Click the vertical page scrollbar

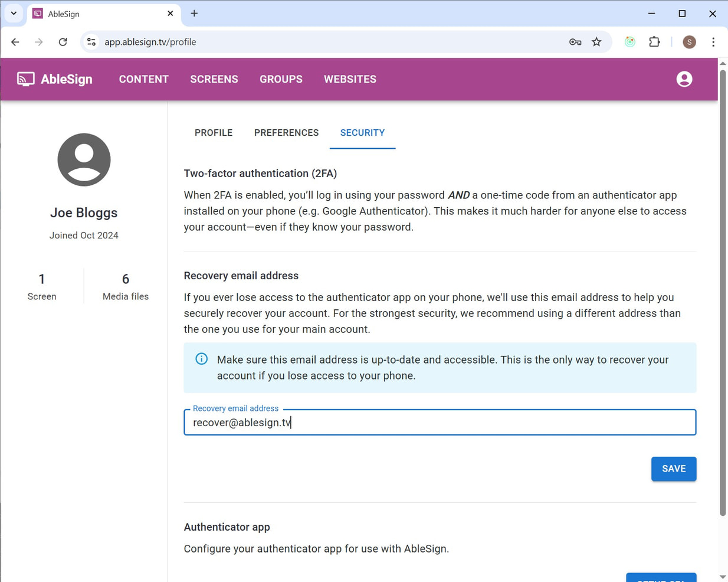tap(723, 295)
